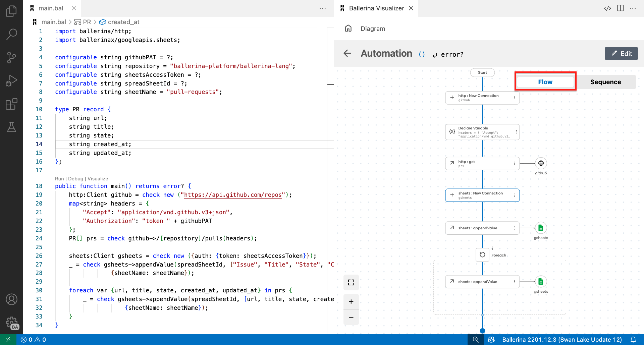
Task: Click the Visualize code lens above main
Action: click(98, 179)
